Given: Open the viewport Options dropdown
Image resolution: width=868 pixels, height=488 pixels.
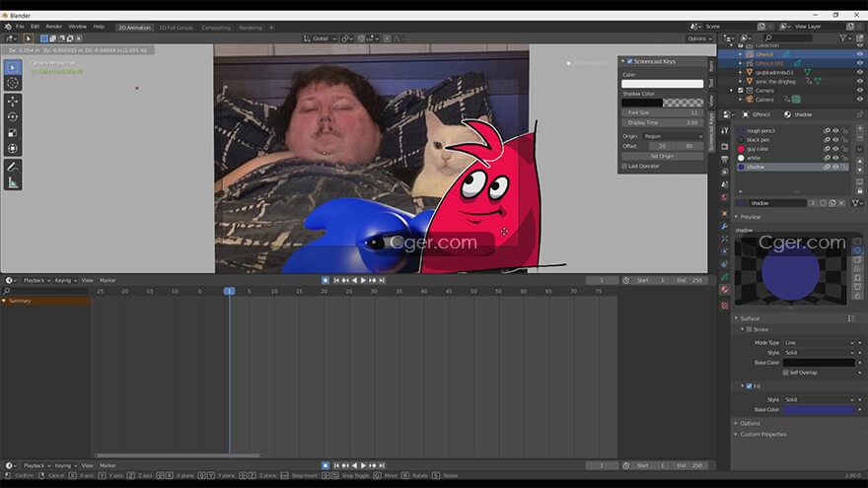Looking at the screenshot, I should point(699,38).
